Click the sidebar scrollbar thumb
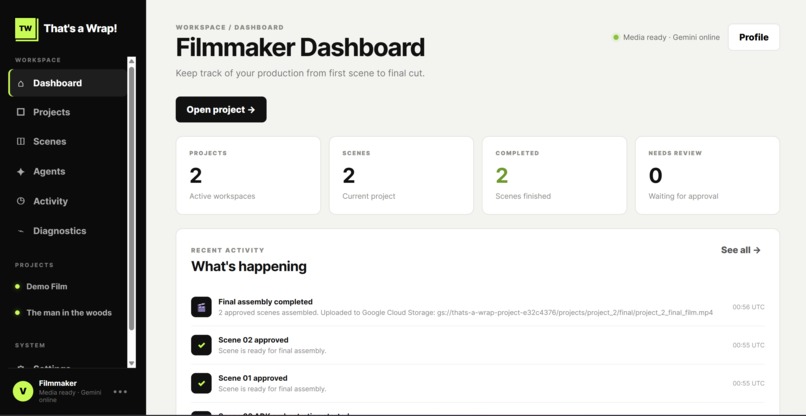The width and height of the screenshot is (806, 416). (x=132, y=198)
